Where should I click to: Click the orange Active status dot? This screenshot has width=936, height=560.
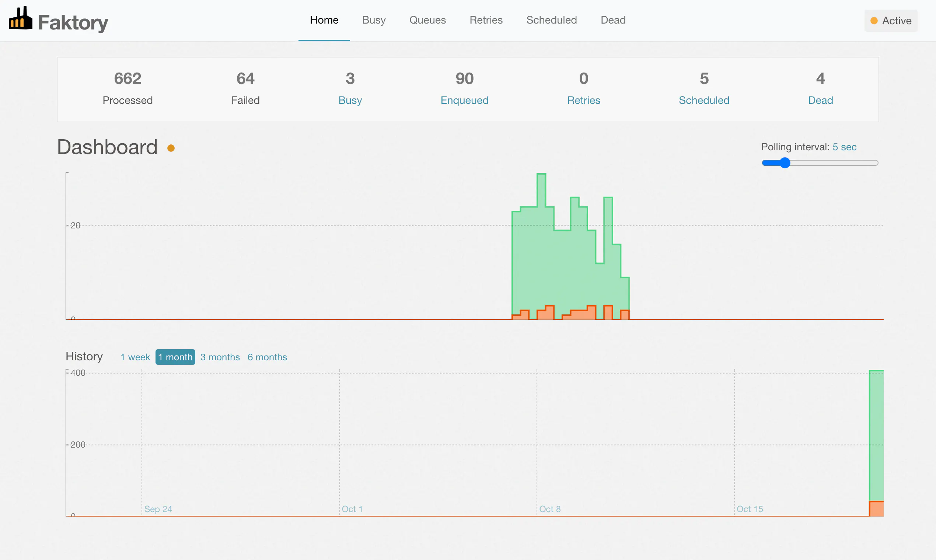click(874, 21)
